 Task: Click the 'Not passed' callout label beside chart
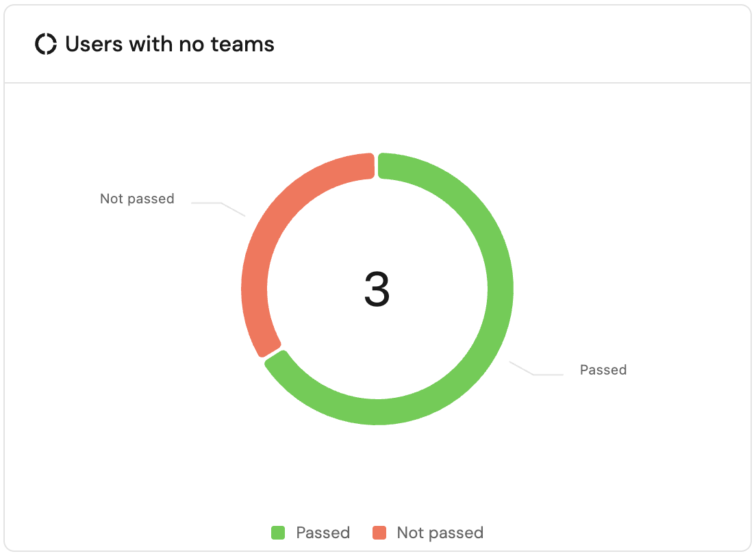pos(137,199)
